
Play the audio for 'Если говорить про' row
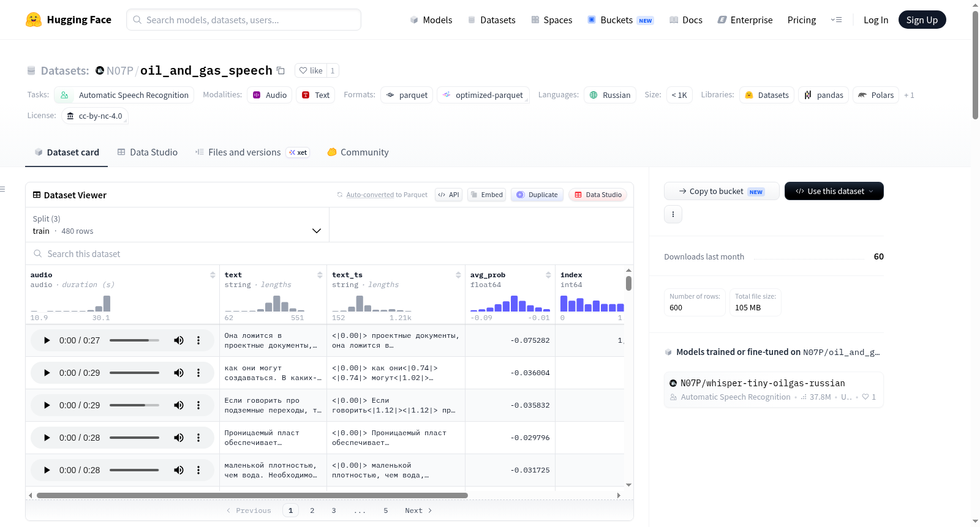coord(47,405)
